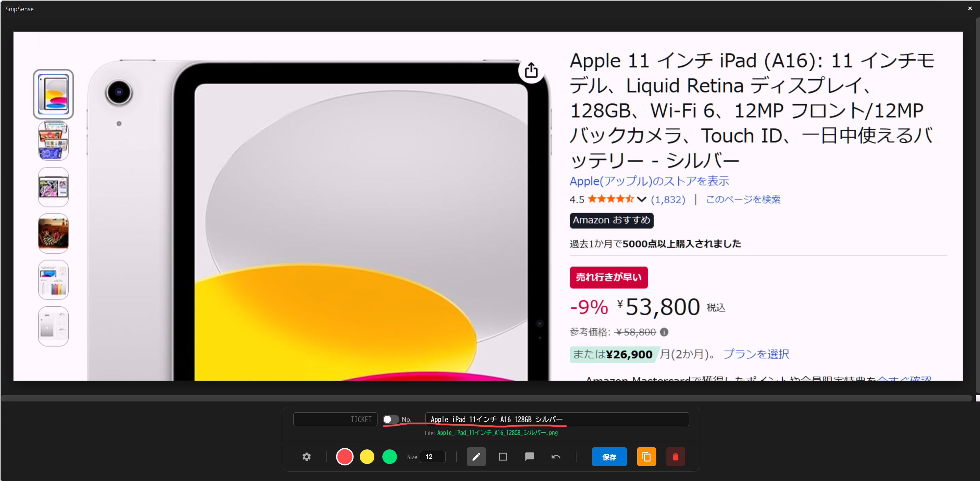Pick the yellow color swatch

[367, 457]
